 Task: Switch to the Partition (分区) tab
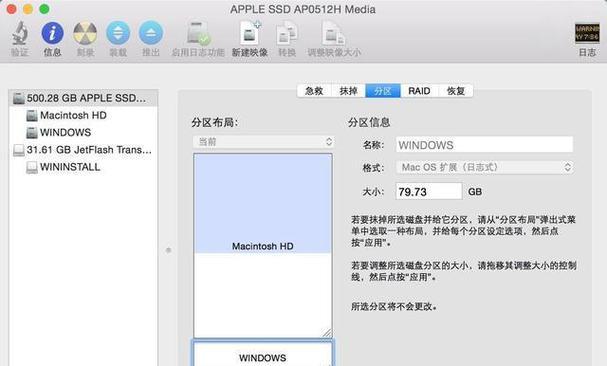click(x=383, y=91)
